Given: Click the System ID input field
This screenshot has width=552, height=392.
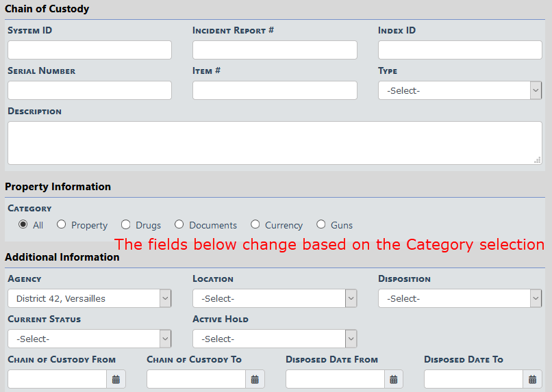Looking at the screenshot, I should pos(89,50).
